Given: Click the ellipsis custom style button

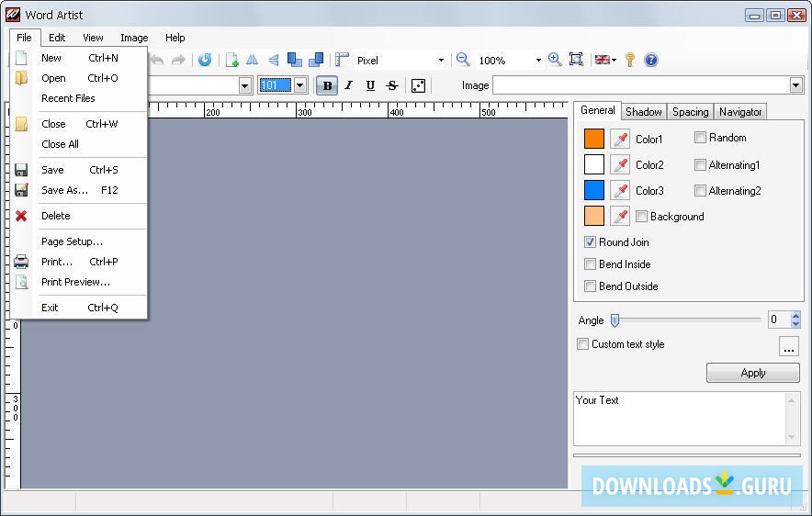Looking at the screenshot, I should [x=789, y=346].
